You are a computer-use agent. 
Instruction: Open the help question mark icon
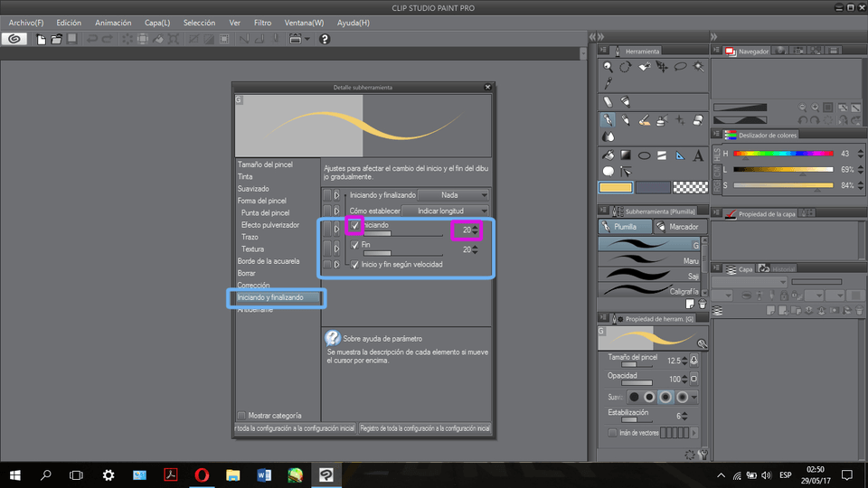coord(325,39)
